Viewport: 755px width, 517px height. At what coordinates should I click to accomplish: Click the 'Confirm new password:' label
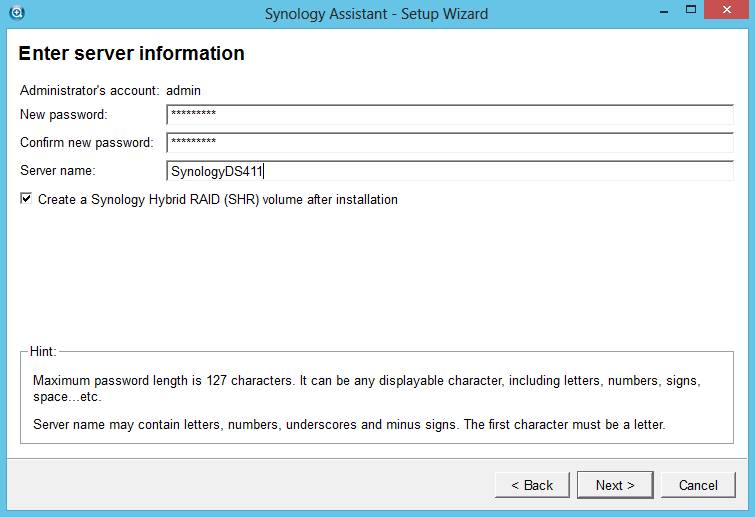86,143
